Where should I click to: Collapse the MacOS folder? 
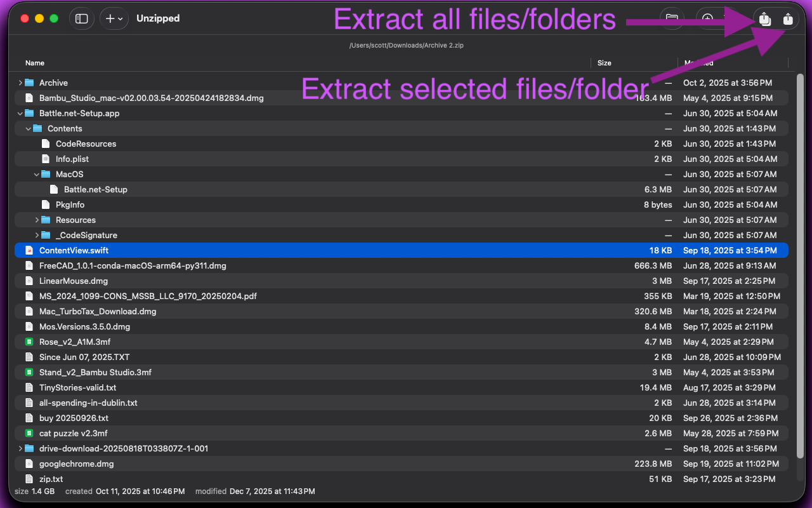click(x=37, y=174)
